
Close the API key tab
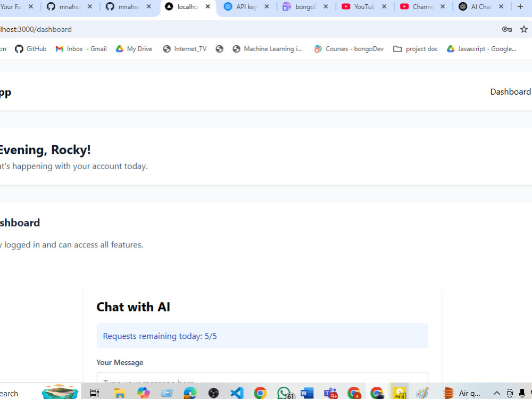tap(267, 6)
